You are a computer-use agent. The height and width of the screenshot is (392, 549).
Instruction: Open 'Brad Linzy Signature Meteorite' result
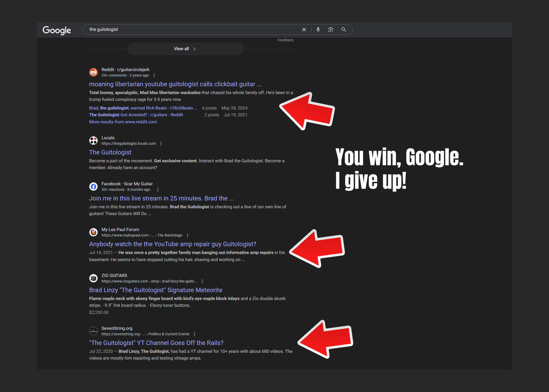(x=156, y=290)
